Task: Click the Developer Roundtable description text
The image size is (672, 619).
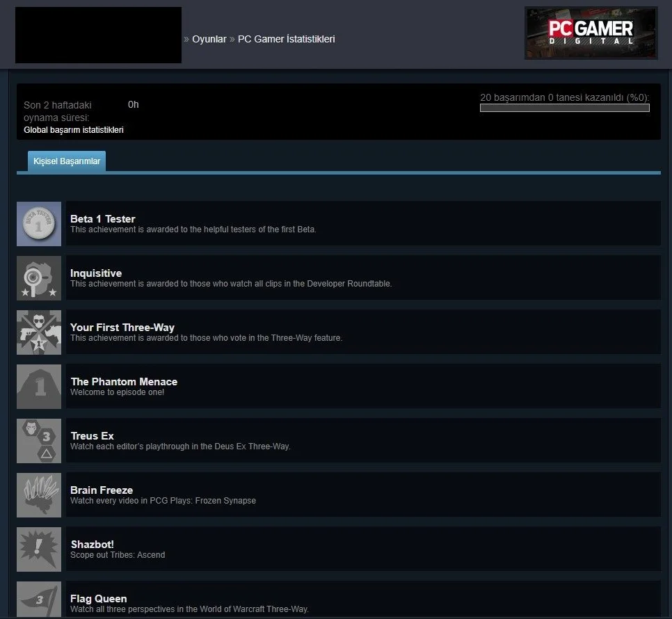Action: tap(231, 284)
